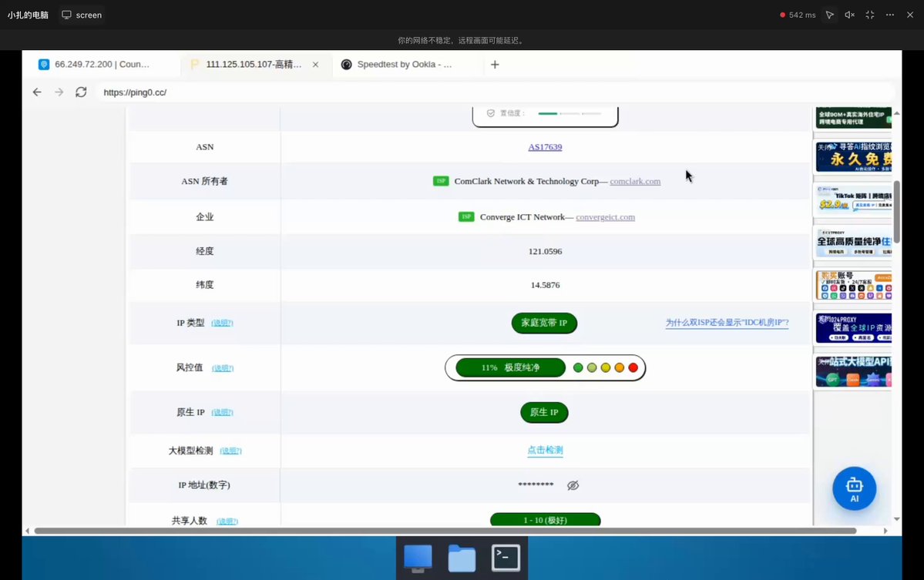Click the red risk-level dot
The height and width of the screenshot is (580, 924).
click(x=633, y=367)
